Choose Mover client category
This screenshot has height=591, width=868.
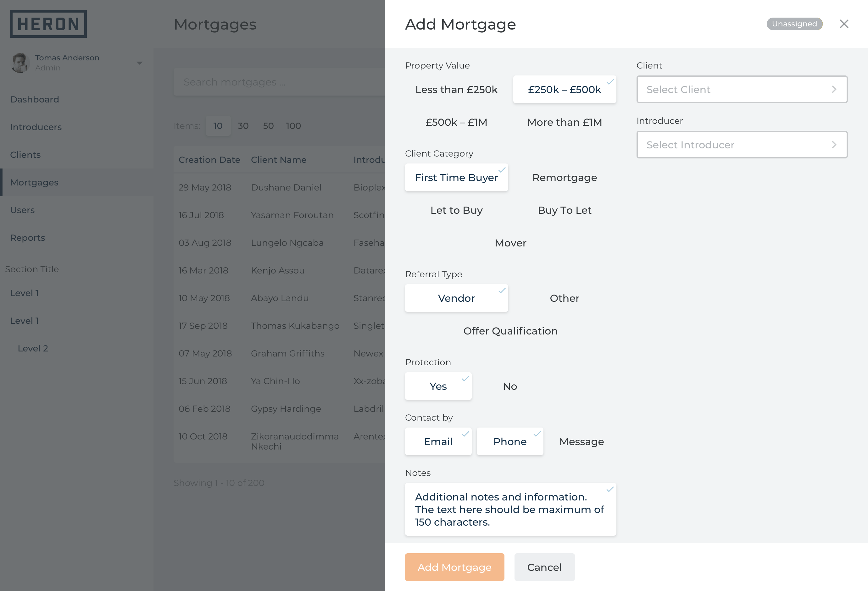510,243
